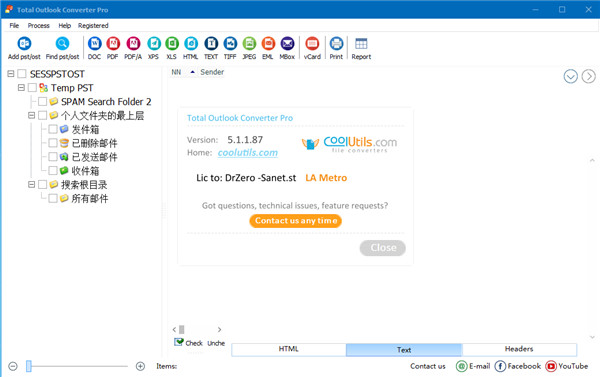Check the 发件箱 folder checkbox
The image size is (600, 377).
(x=53, y=129)
